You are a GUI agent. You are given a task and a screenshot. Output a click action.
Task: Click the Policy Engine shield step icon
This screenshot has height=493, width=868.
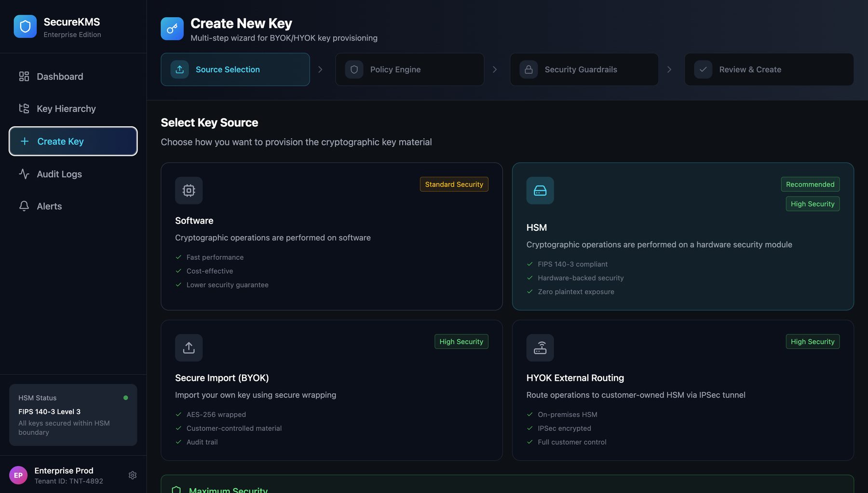354,69
